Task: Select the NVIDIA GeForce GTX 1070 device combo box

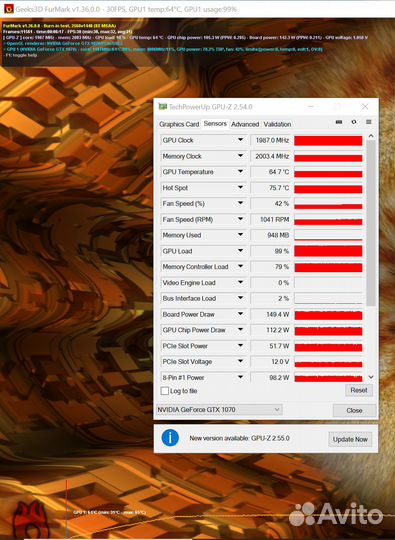Action: point(219,409)
